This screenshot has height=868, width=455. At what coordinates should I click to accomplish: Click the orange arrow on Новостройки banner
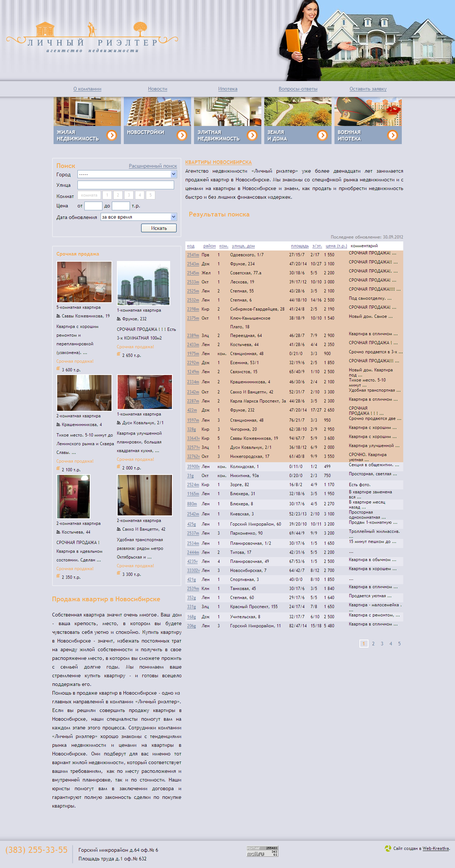click(x=182, y=135)
